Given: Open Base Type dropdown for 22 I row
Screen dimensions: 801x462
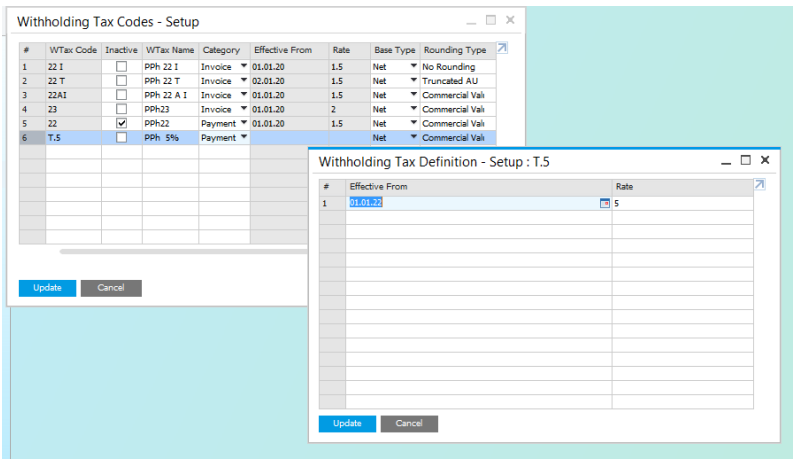Looking at the screenshot, I should point(414,66).
